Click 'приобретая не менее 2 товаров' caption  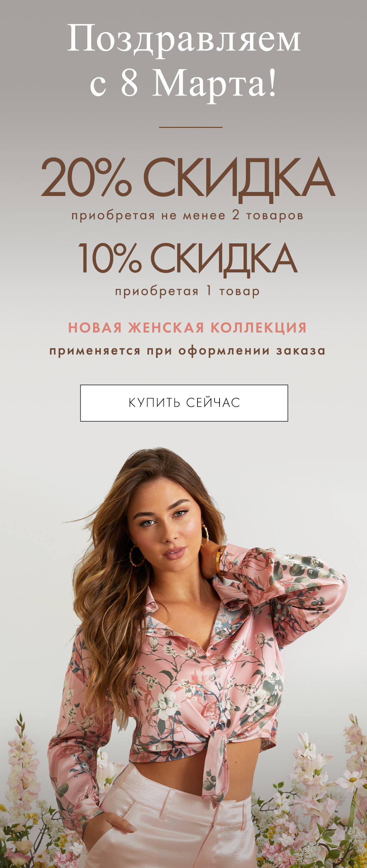coord(188,215)
